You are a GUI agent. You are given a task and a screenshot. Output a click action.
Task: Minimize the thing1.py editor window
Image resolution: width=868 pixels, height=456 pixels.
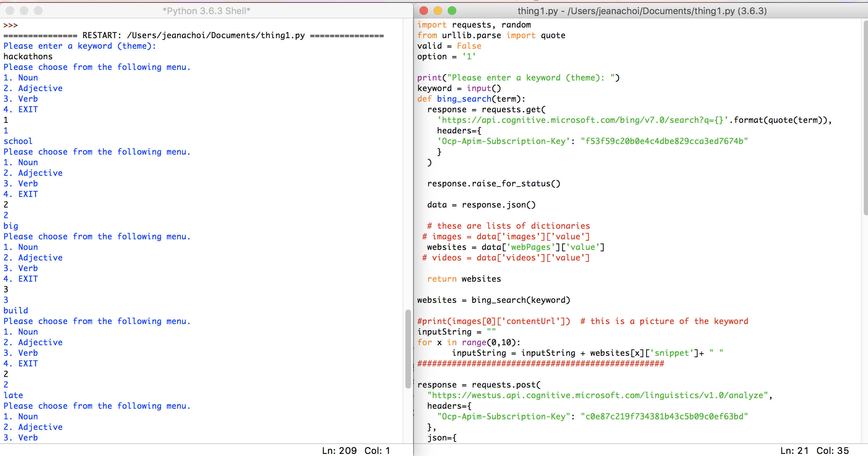coord(438,11)
